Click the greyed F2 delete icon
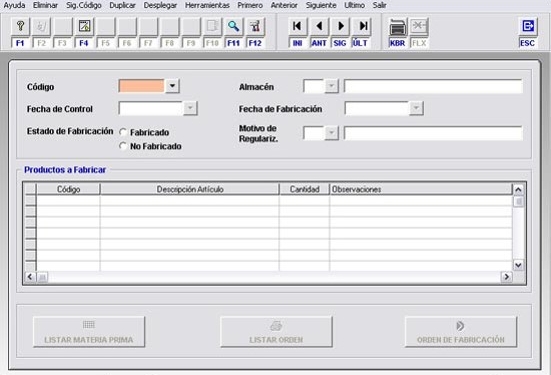The width and height of the screenshot is (551, 375). (x=41, y=26)
